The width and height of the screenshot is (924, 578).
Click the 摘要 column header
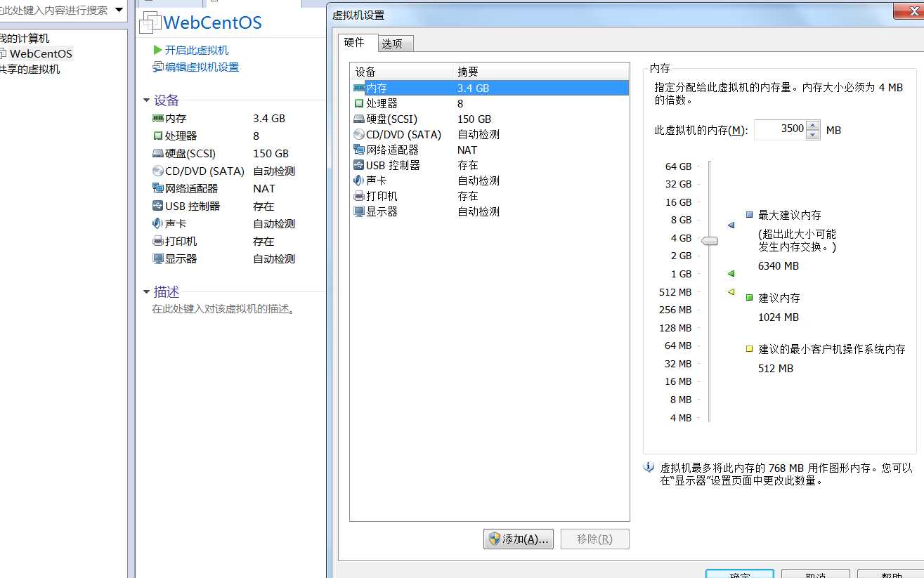point(542,72)
